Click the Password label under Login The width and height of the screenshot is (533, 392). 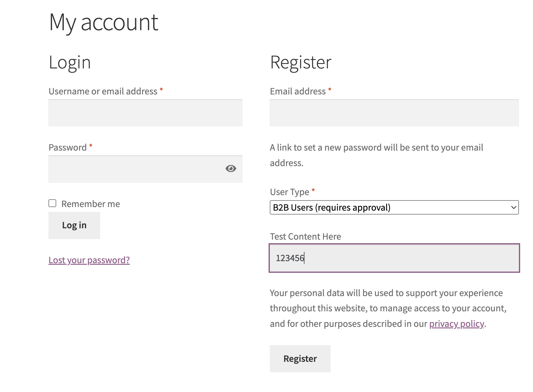(68, 147)
